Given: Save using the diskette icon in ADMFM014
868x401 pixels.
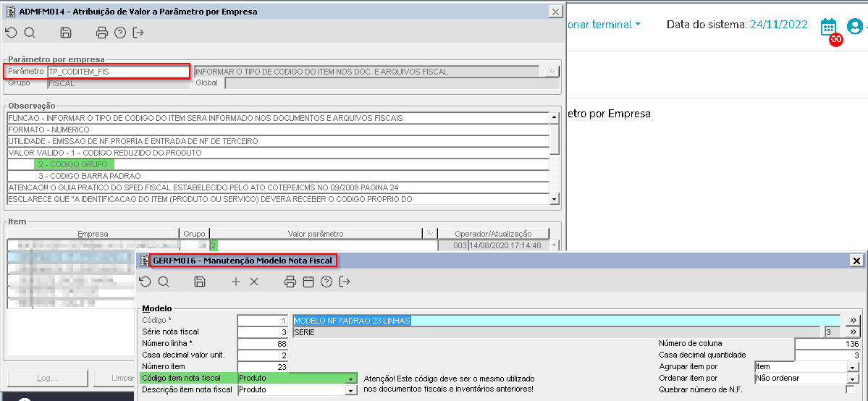Looking at the screenshot, I should tap(65, 33).
